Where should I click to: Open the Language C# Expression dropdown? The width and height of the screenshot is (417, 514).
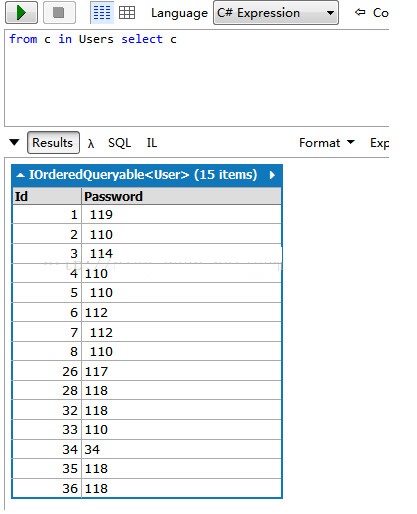click(x=276, y=13)
